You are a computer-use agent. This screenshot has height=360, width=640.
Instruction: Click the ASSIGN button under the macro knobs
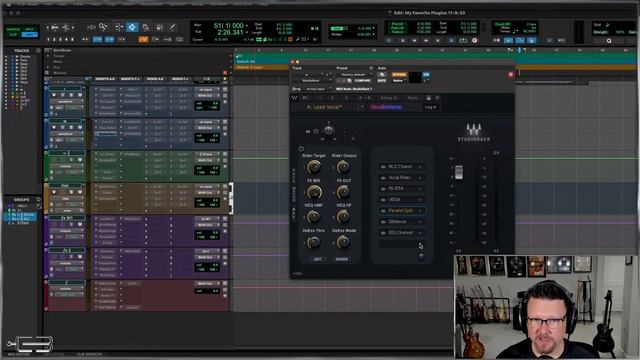pyautogui.click(x=342, y=259)
